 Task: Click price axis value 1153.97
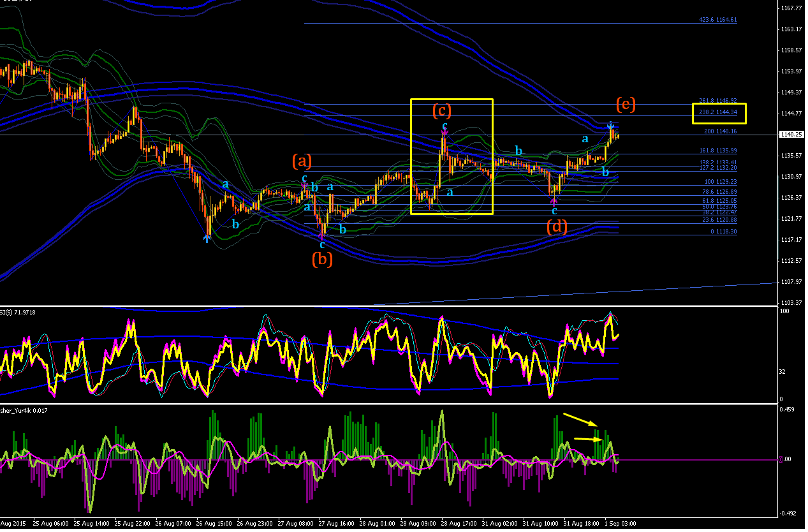click(792, 71)
